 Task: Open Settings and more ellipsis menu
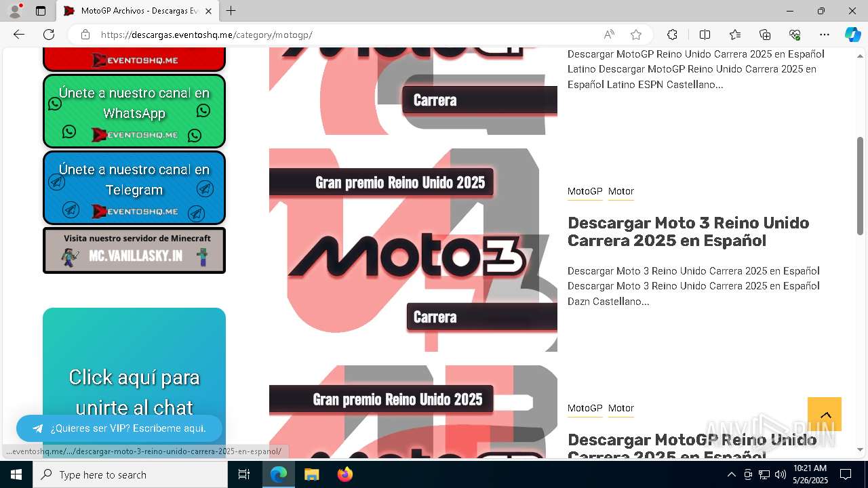click(x=825, y=35)
